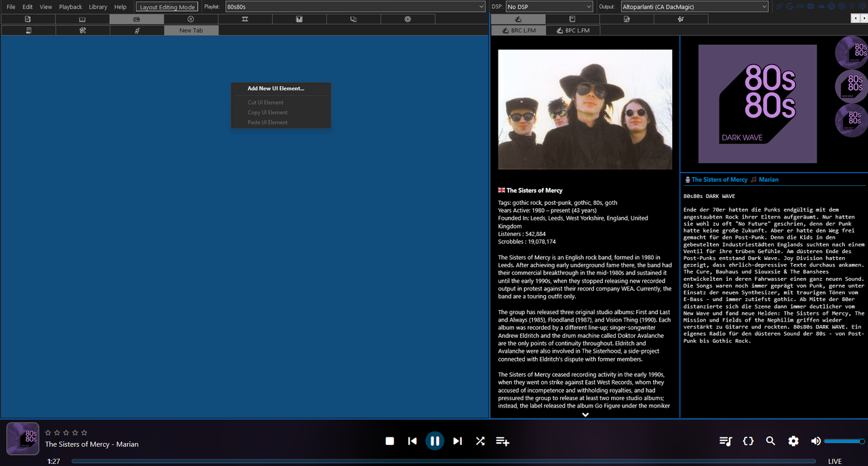Open the View menu
This screenshot has height=466, width=868.
point(45,7)
